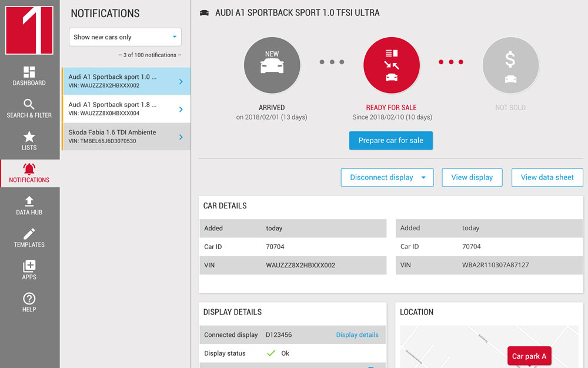Go to the HELP menu label
The width and height of the screenshot is (588, 368).
(29, 310)
